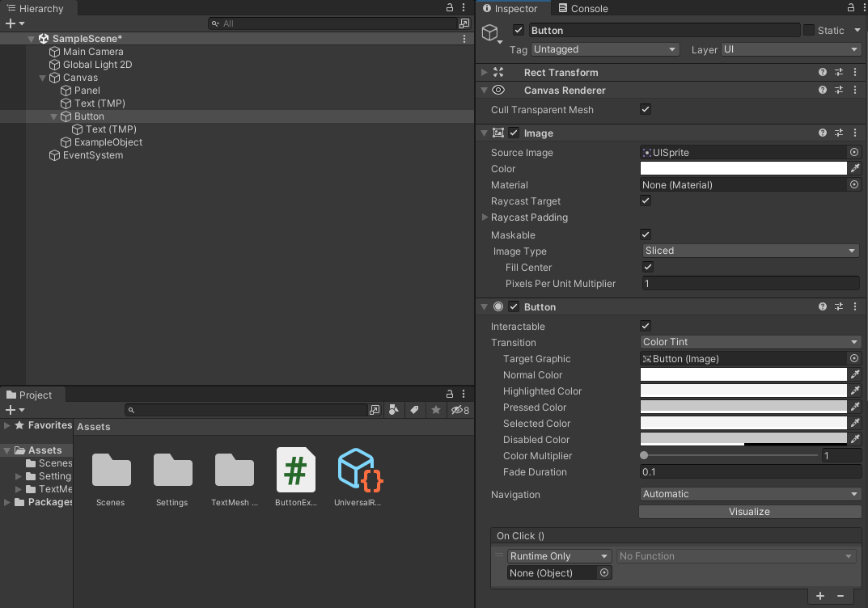Image resolution: width=868 pixels, height=608 pixels.
Task: Use the eyedropper beside Pressed Color
Action: [855, 407]
